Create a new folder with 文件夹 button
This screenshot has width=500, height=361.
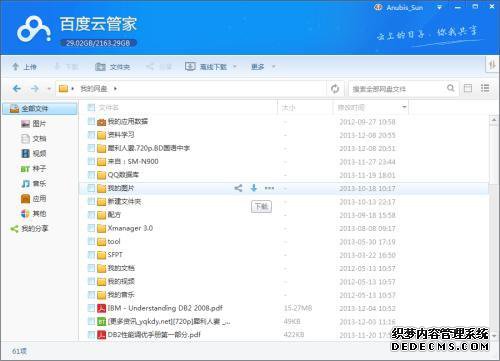click(112, 67)
